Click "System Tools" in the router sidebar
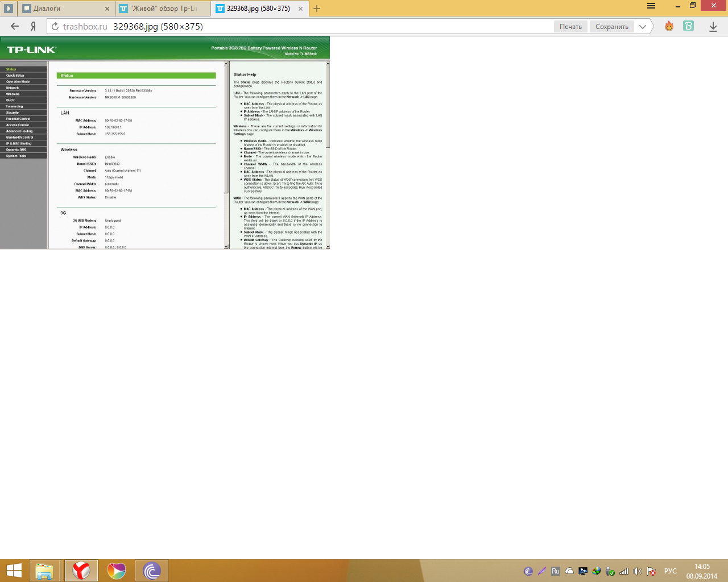 (16, 156)
